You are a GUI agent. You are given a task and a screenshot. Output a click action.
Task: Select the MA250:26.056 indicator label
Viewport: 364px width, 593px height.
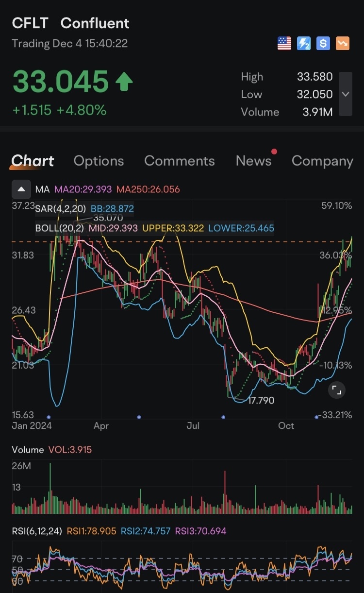148,189
